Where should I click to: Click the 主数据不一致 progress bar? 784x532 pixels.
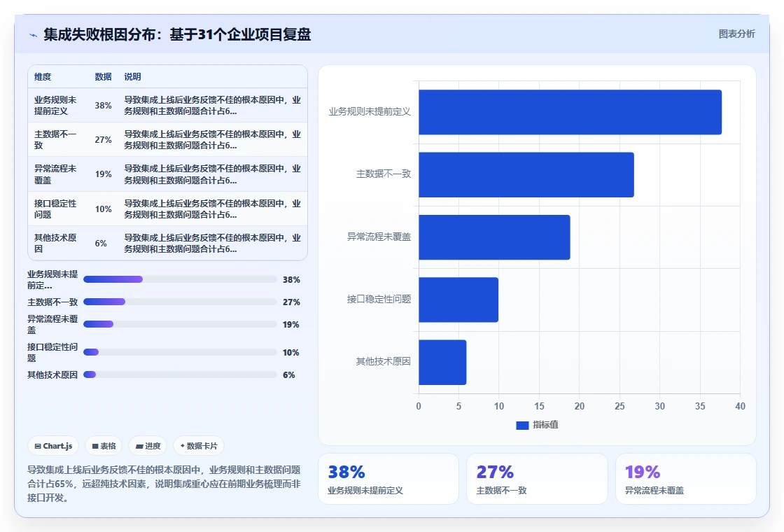click(x=180, y=302)
